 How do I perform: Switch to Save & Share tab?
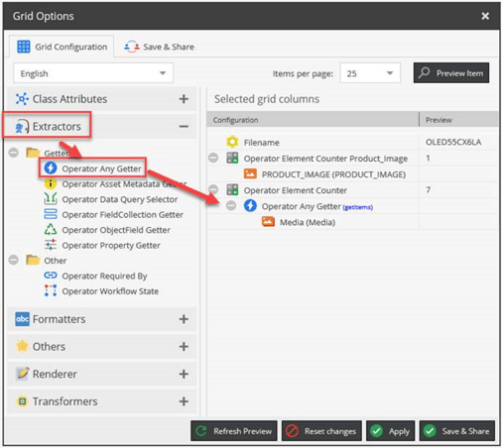click(159, 47)
